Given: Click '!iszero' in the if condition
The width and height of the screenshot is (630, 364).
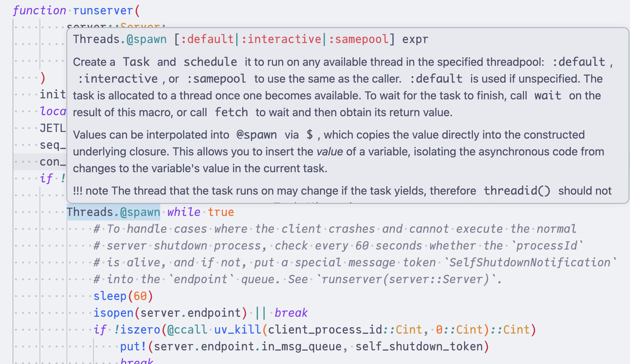Looking at the screenshot, I should (x=137, y=330).
